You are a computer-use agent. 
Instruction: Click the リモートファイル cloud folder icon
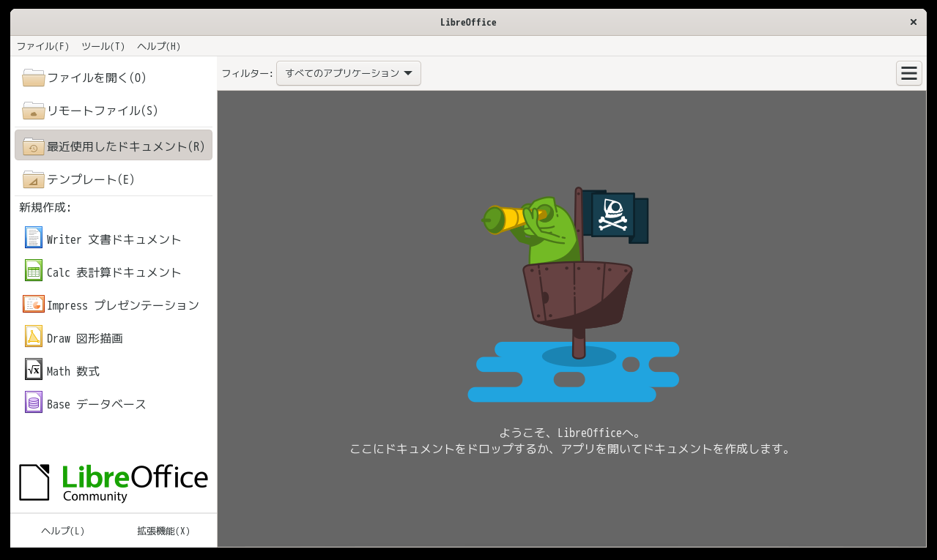tap(34, 111)
